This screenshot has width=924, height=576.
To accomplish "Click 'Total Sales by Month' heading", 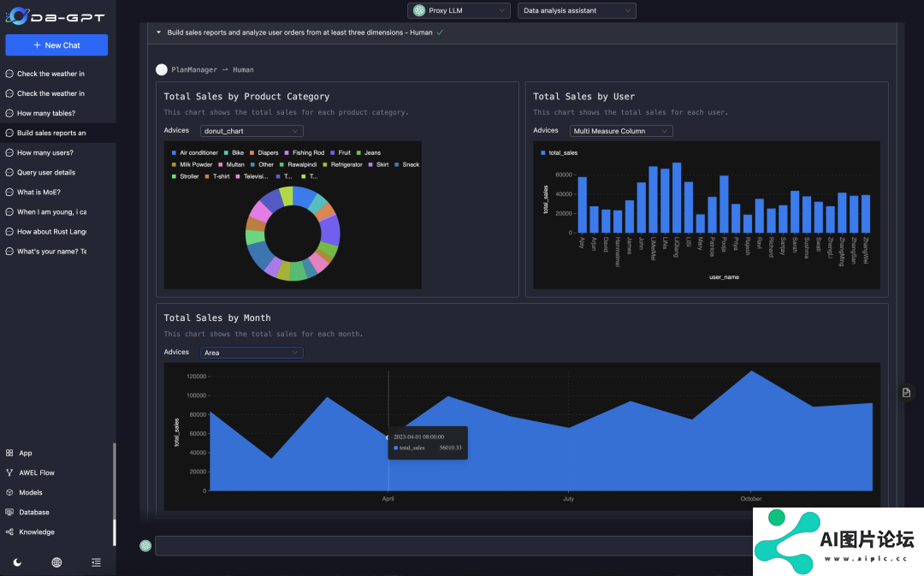I will pyautogui.click(x=217, y=318).
